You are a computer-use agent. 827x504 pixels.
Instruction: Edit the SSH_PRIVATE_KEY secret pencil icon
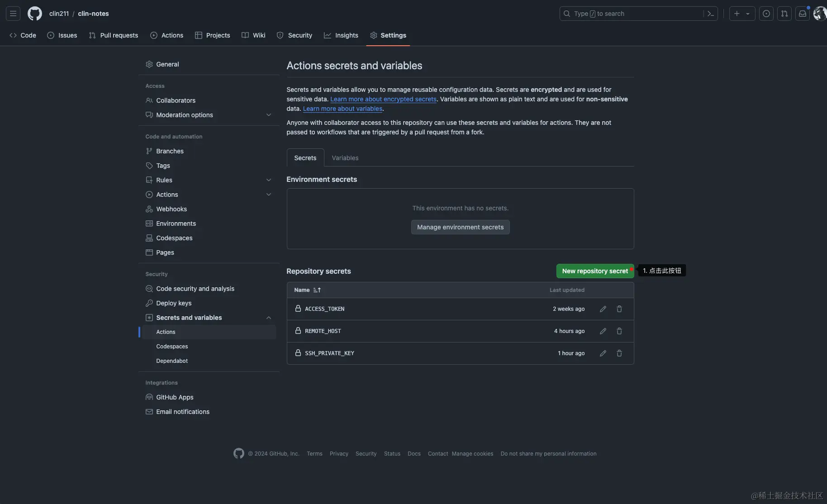coord(603,353)
